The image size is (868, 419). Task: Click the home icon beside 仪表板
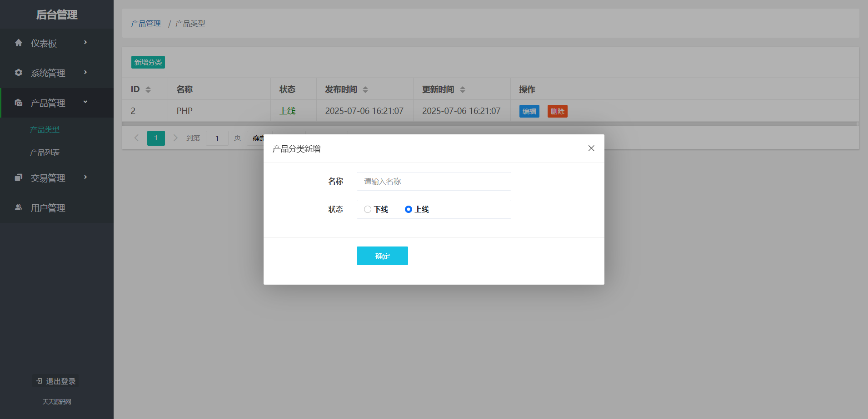pos(19,43)
